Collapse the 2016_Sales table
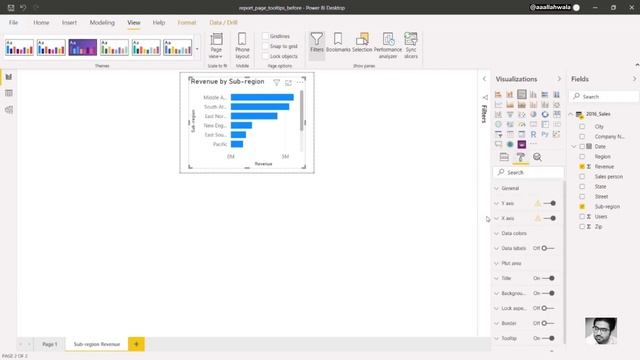 click(571, 114)
